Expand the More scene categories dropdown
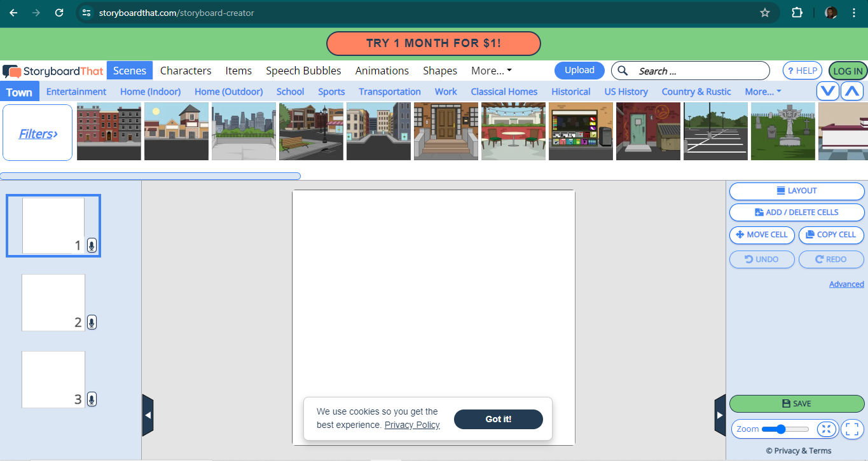The height and width of the screenshot is (461, 868). point(762,92)
